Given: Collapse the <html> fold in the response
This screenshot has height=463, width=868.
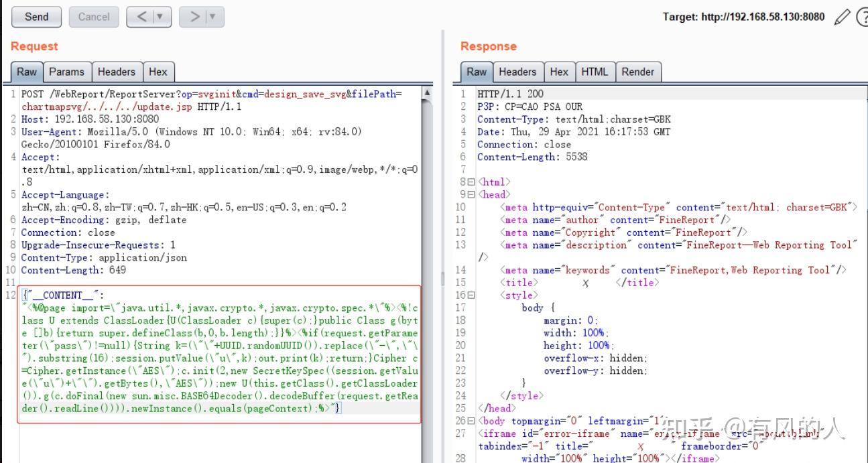Looking at the screenshot, I should coord(471,182).
